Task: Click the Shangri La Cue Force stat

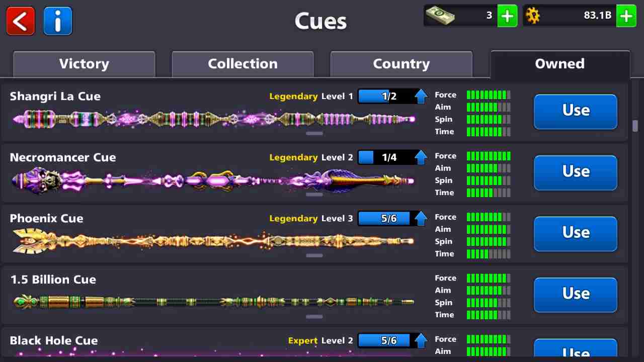Action: point(472,95)
